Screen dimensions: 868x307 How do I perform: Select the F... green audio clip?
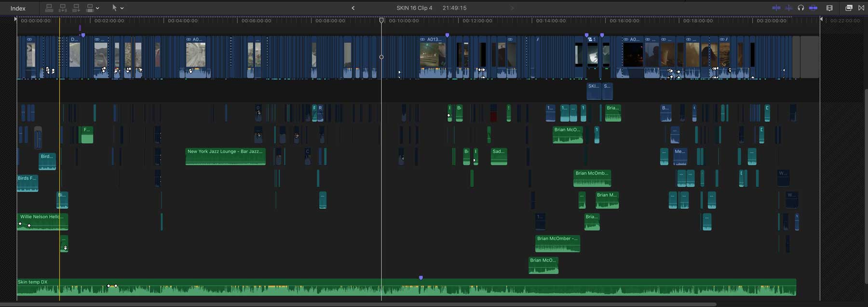coord(87,134)
